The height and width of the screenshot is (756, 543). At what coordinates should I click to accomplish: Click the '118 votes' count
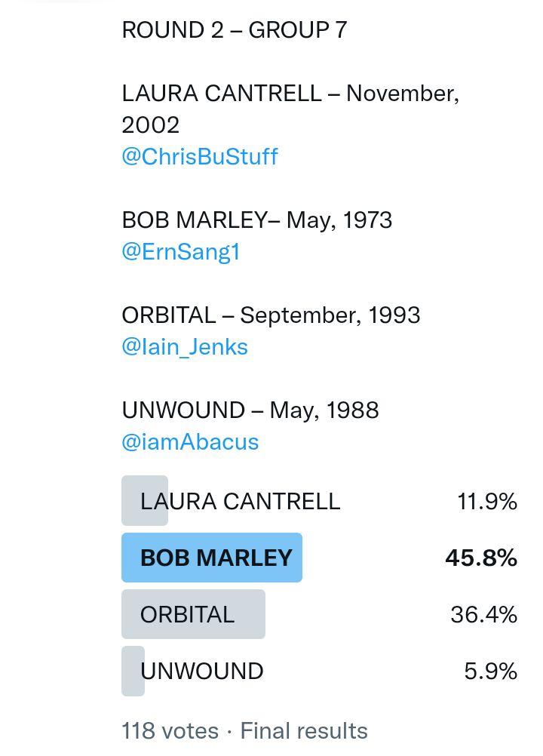[170, 730]
